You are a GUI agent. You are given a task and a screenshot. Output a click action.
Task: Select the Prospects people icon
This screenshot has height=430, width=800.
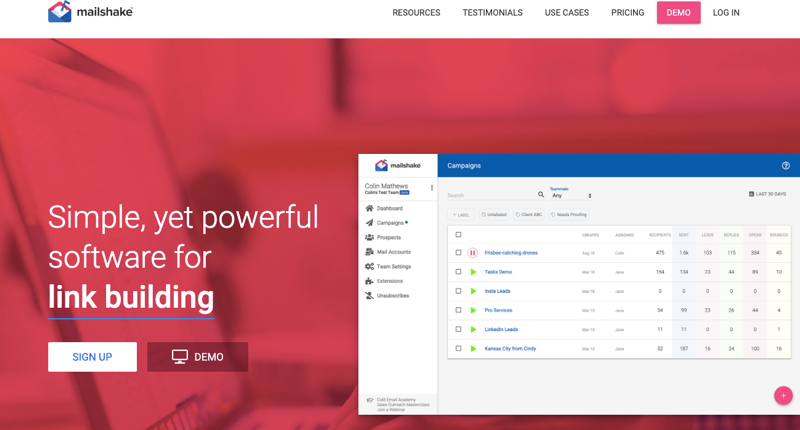pos(369,237)
